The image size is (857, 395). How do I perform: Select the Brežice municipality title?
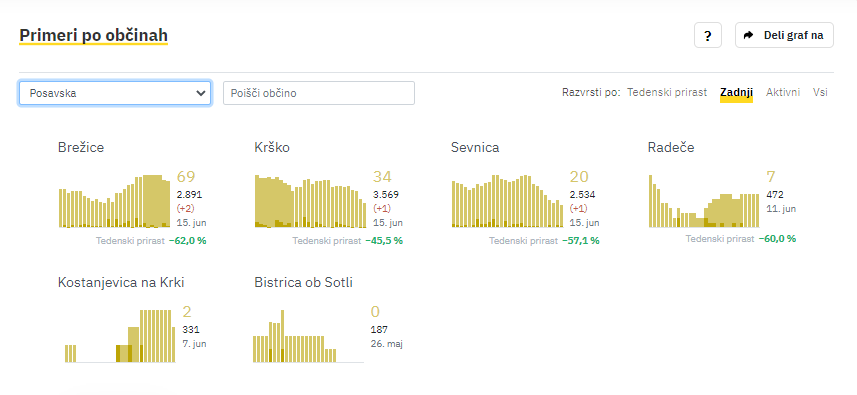81,147
